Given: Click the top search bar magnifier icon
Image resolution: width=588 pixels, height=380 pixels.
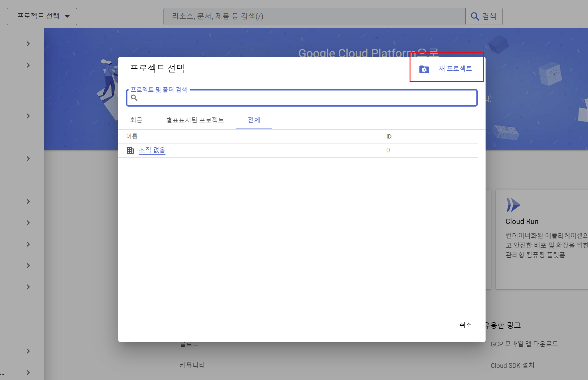Looking at the screenshot, I should point(475,16).
